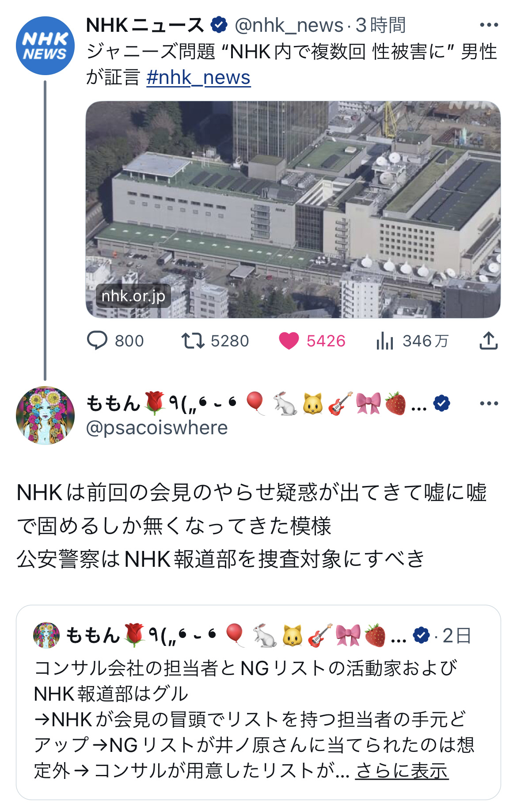Open more options on NHK tweet
Viewport: 517px width, 812px height.
[489, 25]
